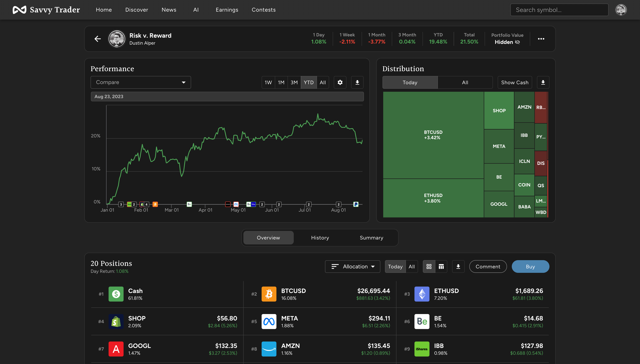Download the performance chart data
The image size is (640, 364).
pyautogui.click(x=357, y=82)
